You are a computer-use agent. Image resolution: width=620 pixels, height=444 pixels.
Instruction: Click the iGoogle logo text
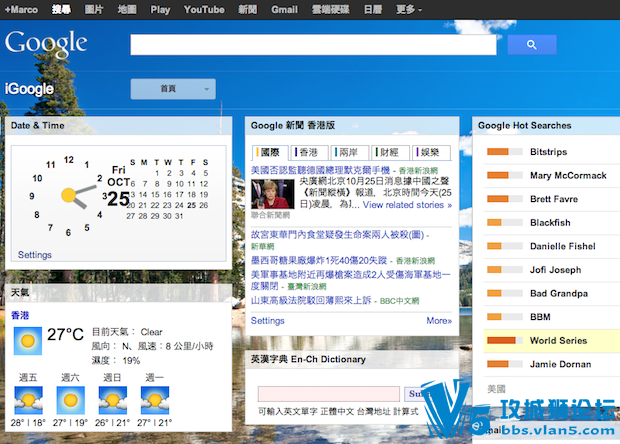point(29,89)
